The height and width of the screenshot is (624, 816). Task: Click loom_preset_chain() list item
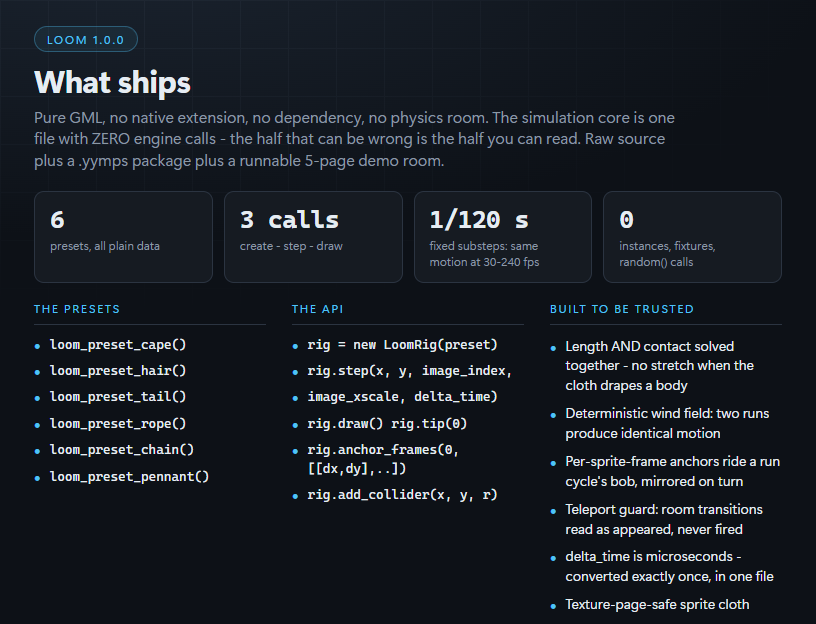point(122,450)
